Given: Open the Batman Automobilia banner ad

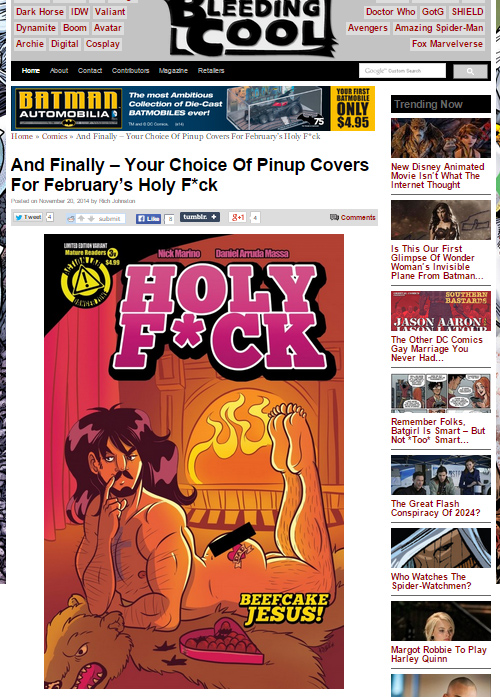Looking at the screenshot, I should point(193,108).
